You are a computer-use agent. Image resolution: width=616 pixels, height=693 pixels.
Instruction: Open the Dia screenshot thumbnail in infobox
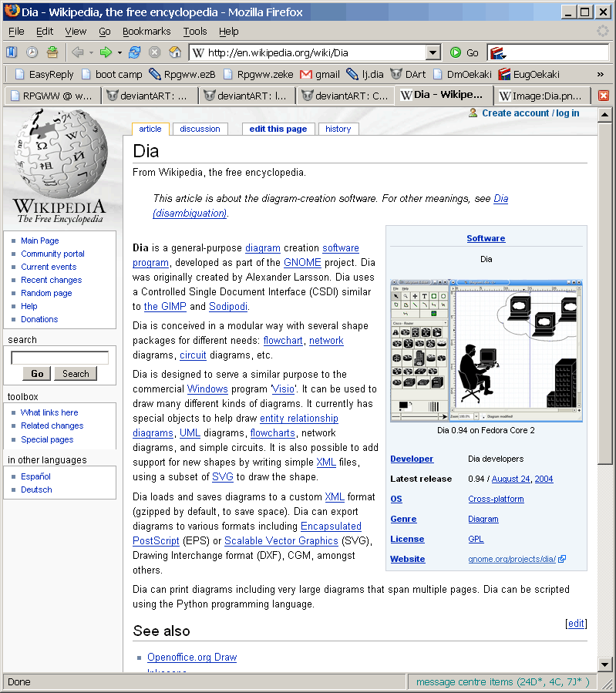click(x=486, y=351)
